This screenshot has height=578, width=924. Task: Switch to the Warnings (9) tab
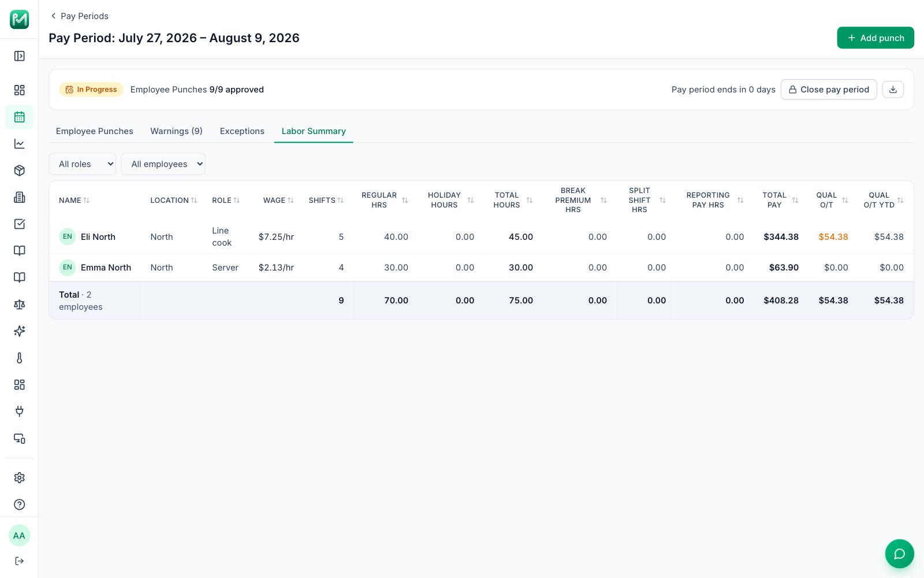[x=177, y=131]
